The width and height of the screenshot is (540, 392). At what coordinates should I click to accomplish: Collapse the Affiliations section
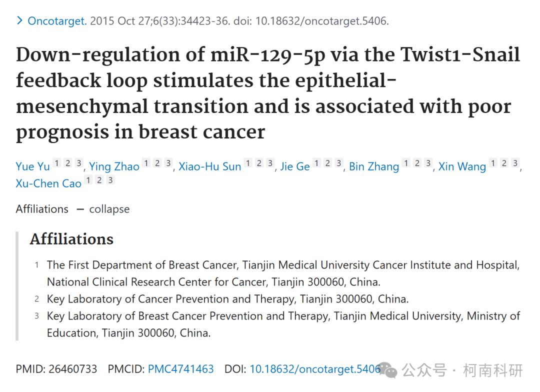click(x=109, y=209)
